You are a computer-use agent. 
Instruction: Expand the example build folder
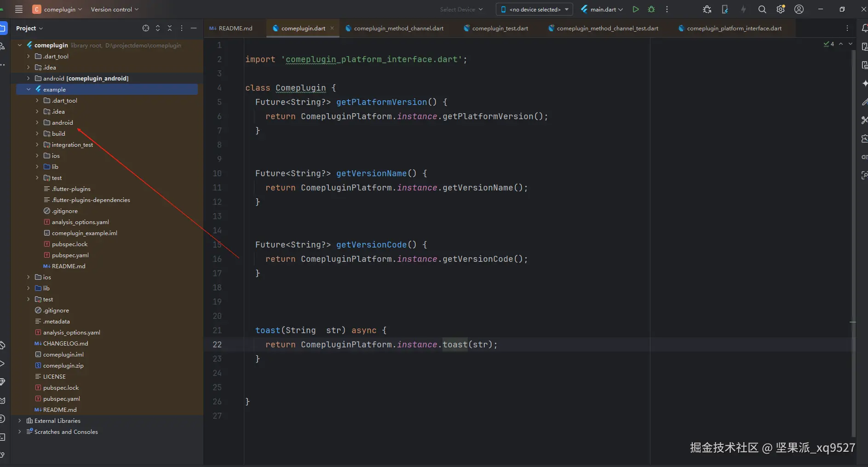point(37,133)
